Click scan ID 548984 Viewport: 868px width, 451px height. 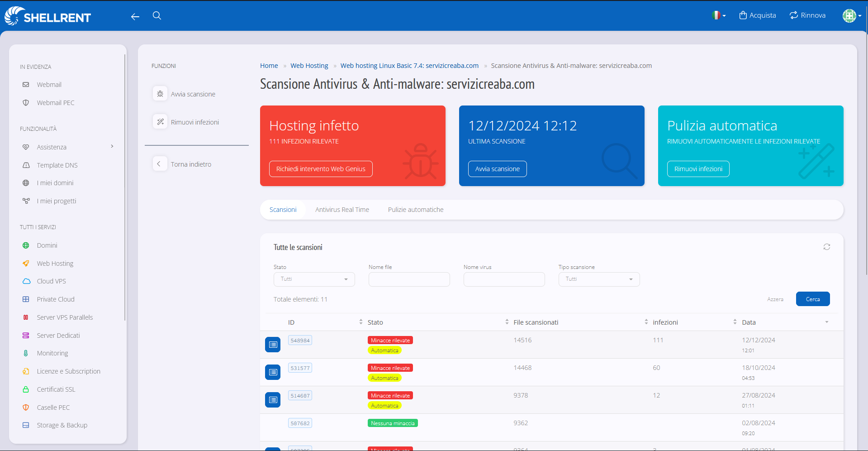tap(300, 341)
